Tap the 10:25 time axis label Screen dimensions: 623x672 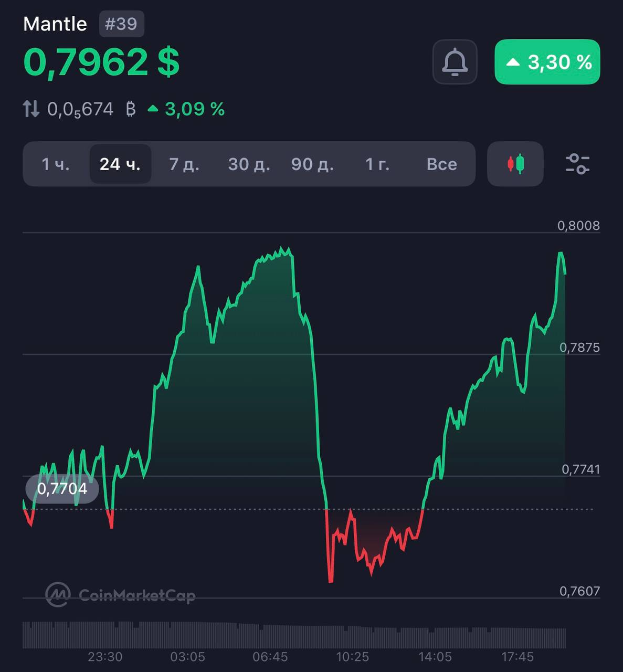click(353, 657)
